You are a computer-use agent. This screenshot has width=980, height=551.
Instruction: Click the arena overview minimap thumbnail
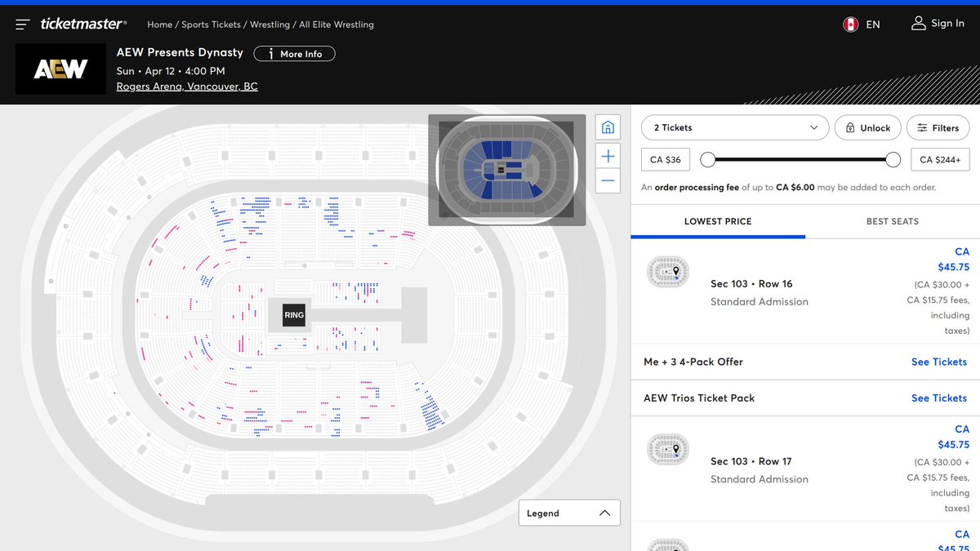(x=506, y=170)
